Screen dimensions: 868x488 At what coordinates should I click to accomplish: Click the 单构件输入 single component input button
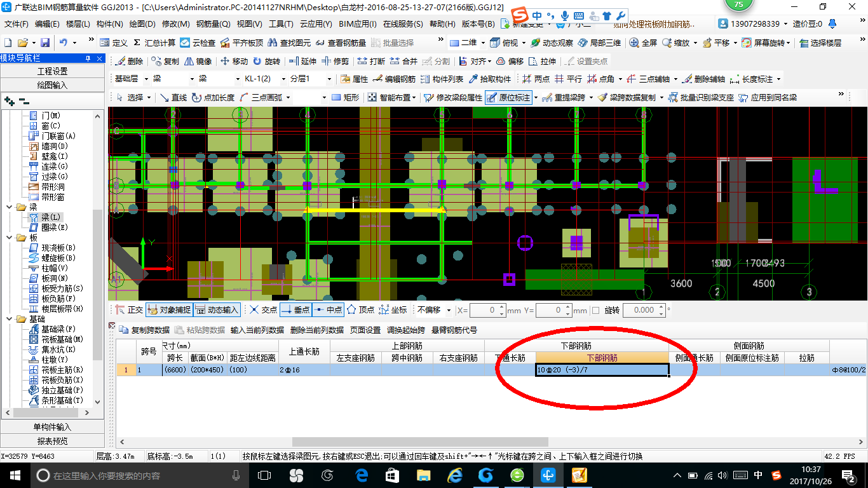pos(52,427)
